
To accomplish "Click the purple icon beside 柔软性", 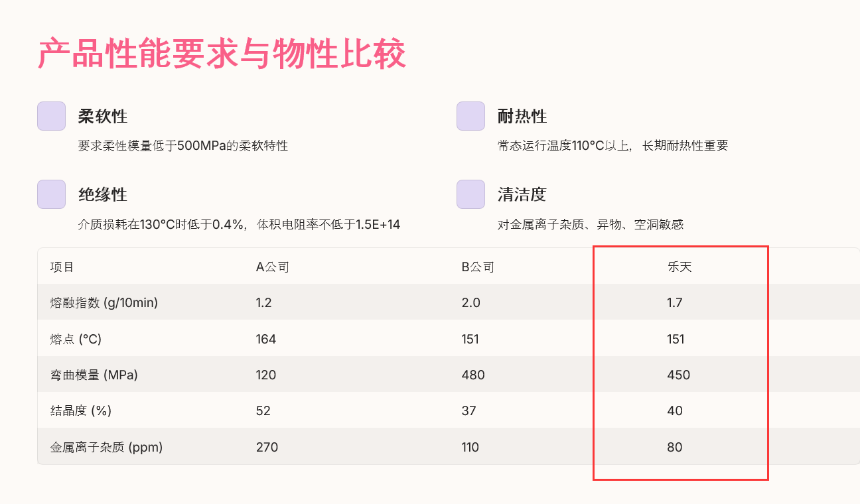I will point(51,116).
